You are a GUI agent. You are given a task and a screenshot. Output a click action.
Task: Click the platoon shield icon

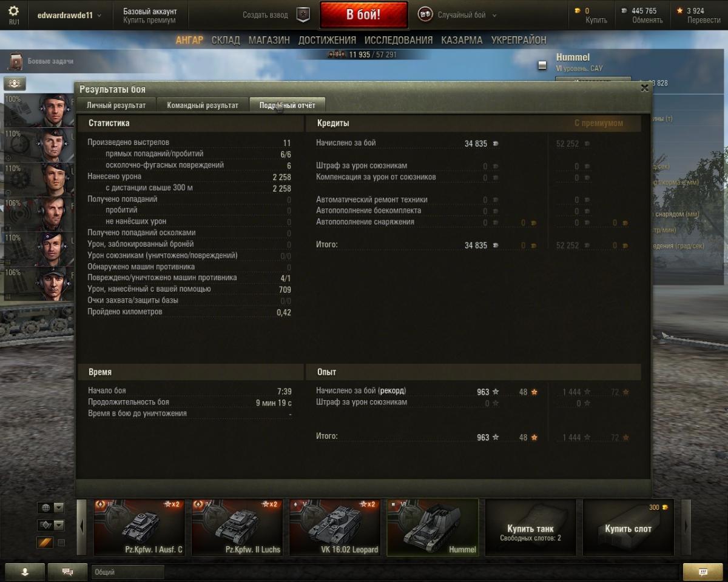[x=303, y=15]
